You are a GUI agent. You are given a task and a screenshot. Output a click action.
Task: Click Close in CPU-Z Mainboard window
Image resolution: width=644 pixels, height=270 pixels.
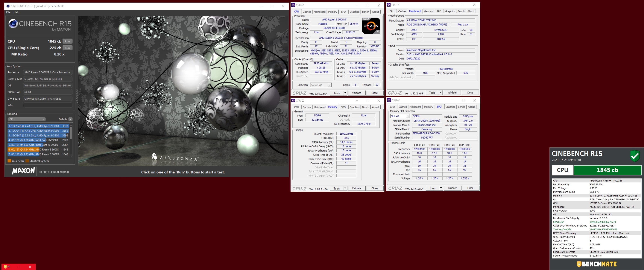[x=470, y=93]
